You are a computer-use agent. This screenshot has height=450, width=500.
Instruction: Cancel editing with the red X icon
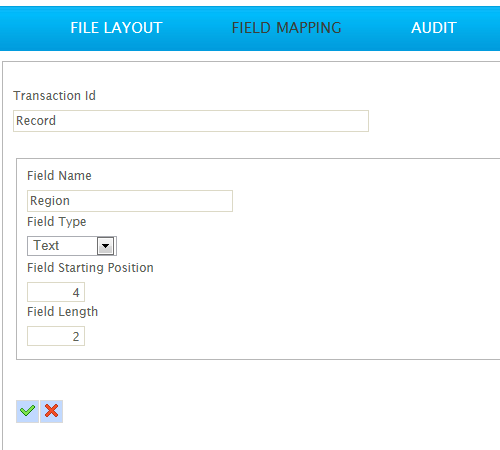(x=51, y=411)
